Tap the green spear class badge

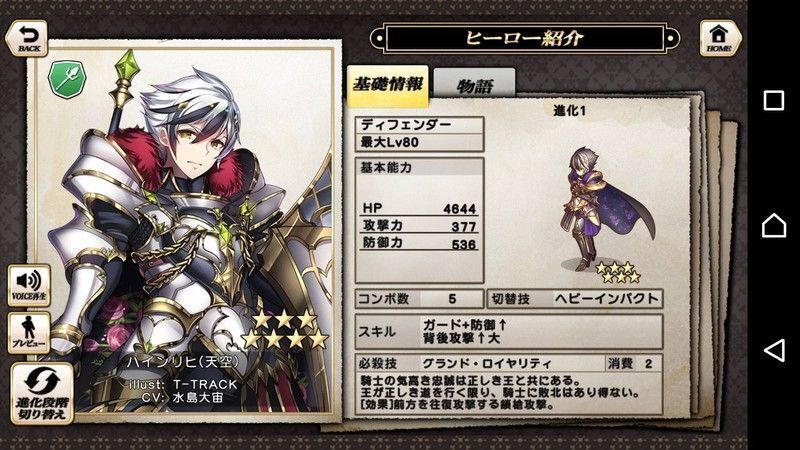tap(67, 80)
